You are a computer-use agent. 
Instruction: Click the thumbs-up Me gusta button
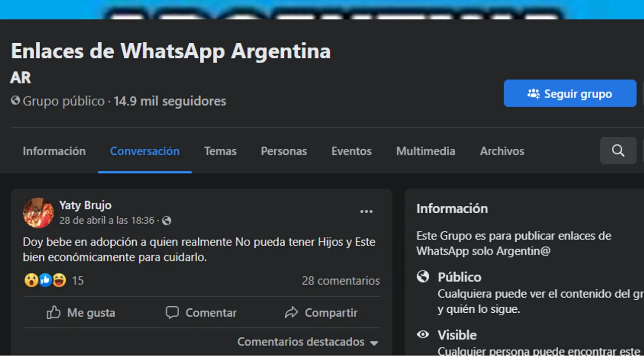tap(81, 313)
